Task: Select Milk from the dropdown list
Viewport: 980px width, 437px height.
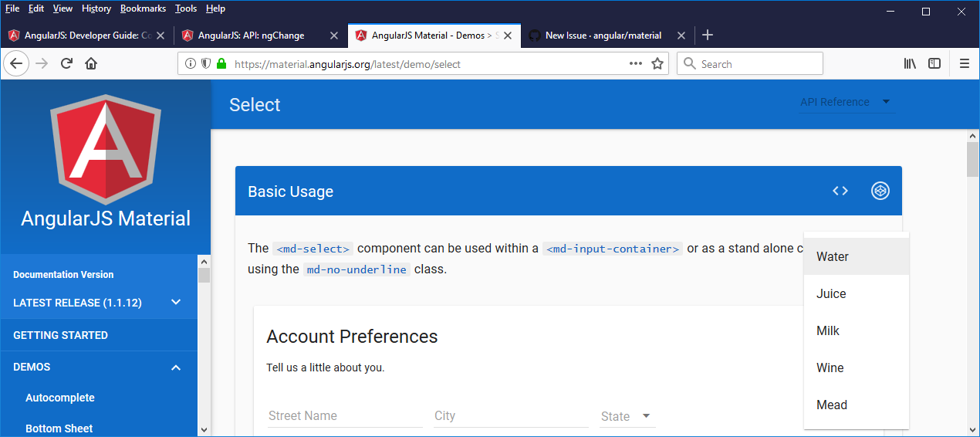Action: tap(857, 330)
